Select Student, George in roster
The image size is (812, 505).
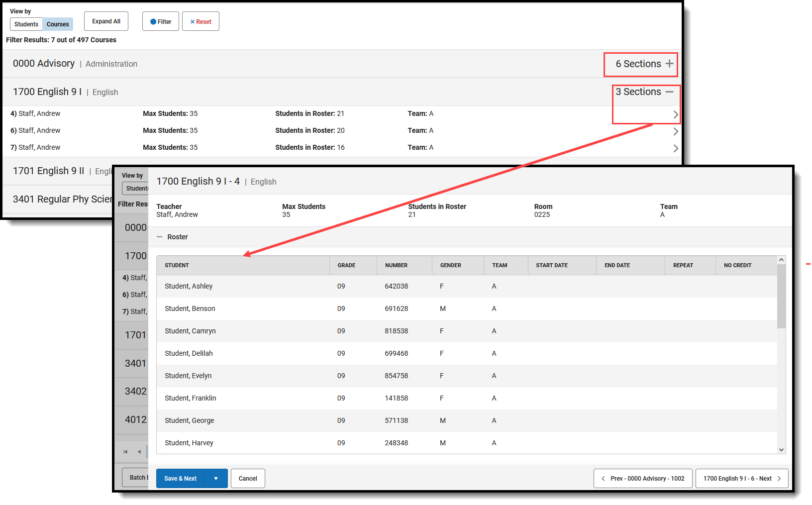(190, 420)
